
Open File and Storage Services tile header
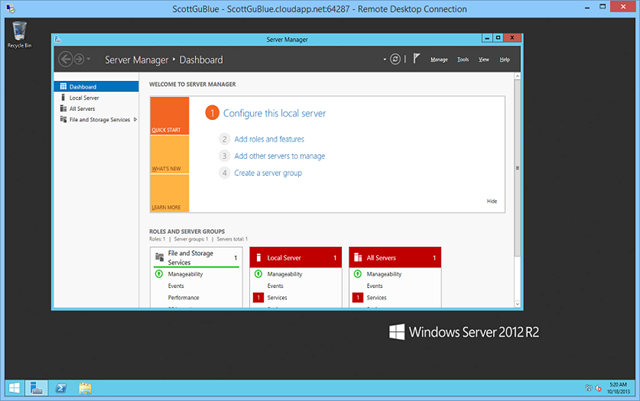pos(196,258)
